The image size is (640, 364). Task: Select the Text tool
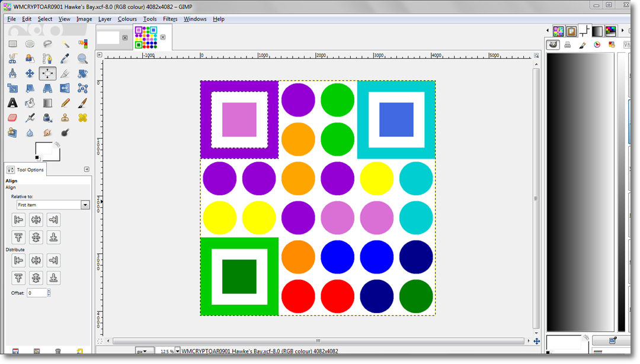point(12,103)
